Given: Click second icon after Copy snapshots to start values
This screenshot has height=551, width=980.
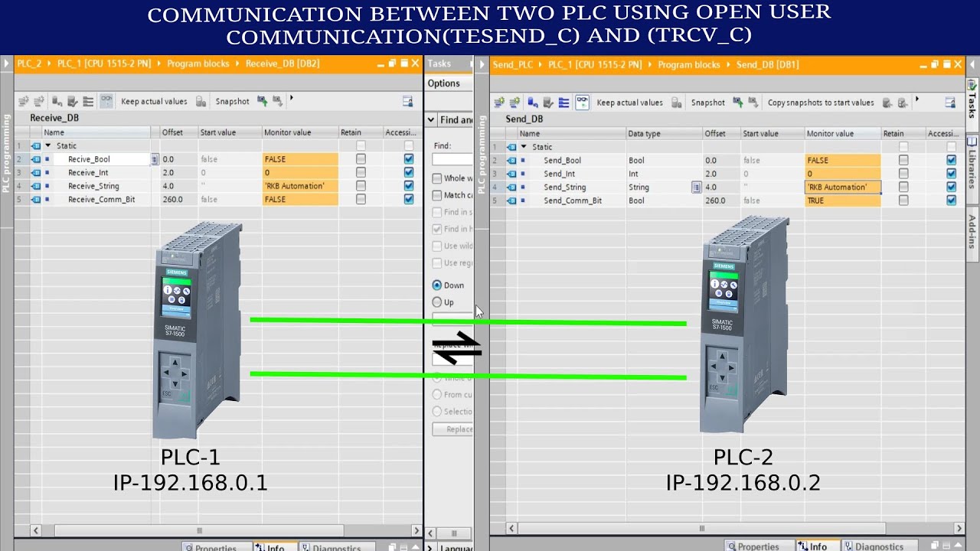Looking at the screenshot, I should pos(903,103).
